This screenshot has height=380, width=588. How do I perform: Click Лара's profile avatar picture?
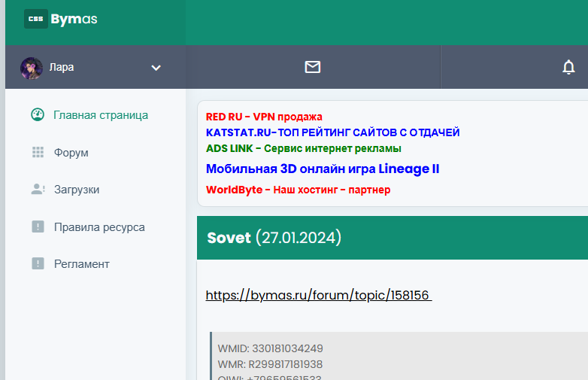click(x=32, y=68)
